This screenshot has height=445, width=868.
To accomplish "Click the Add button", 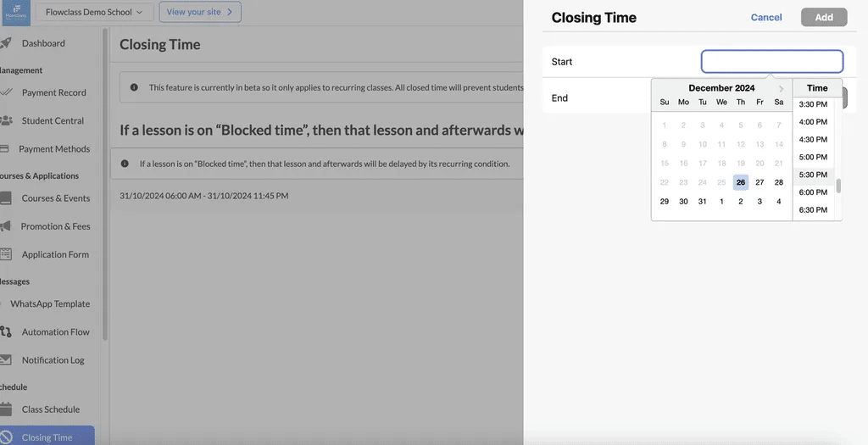I will coord(824,17).
